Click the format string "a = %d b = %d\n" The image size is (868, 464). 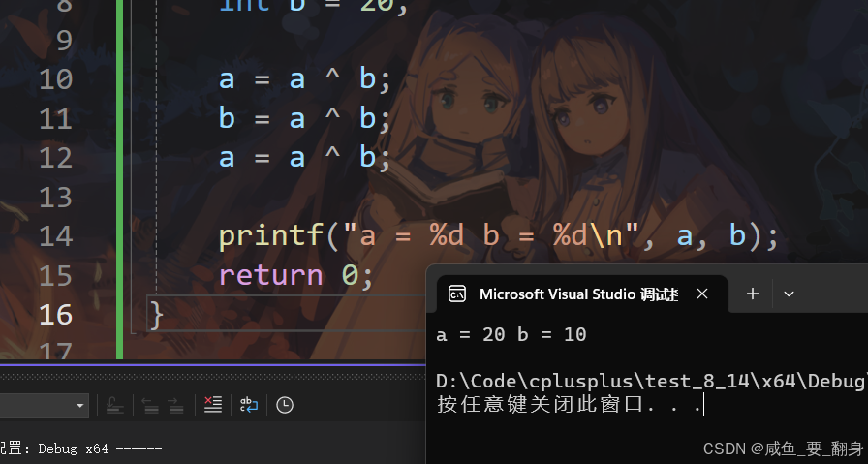[491, 236]
